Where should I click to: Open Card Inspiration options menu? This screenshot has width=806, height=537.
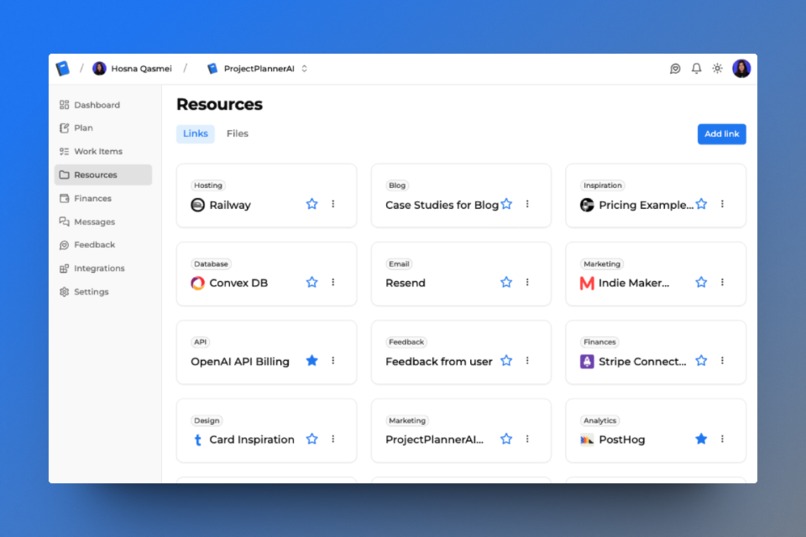click(x=333, y=439)
